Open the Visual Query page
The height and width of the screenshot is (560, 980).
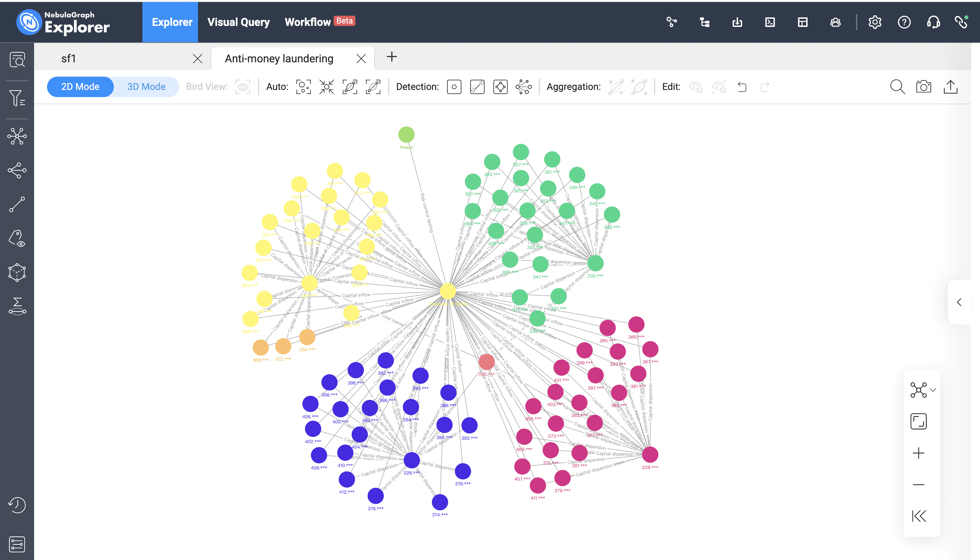point(239,22)
